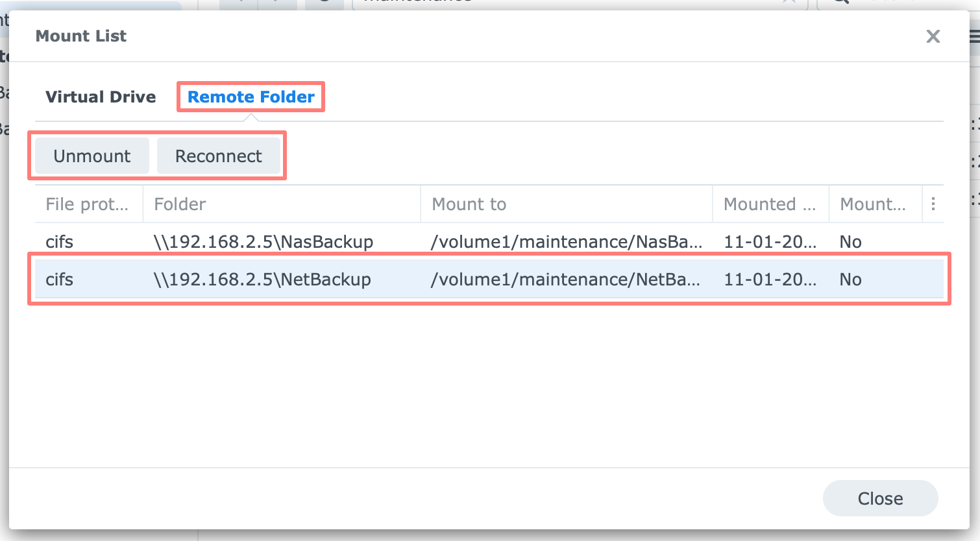Click the Unmount button
980x541 pixels.
coord(92,156)
